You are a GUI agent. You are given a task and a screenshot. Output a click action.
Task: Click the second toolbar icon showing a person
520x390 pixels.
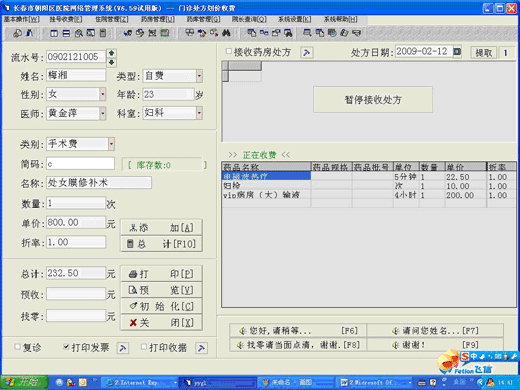(30, 33)
